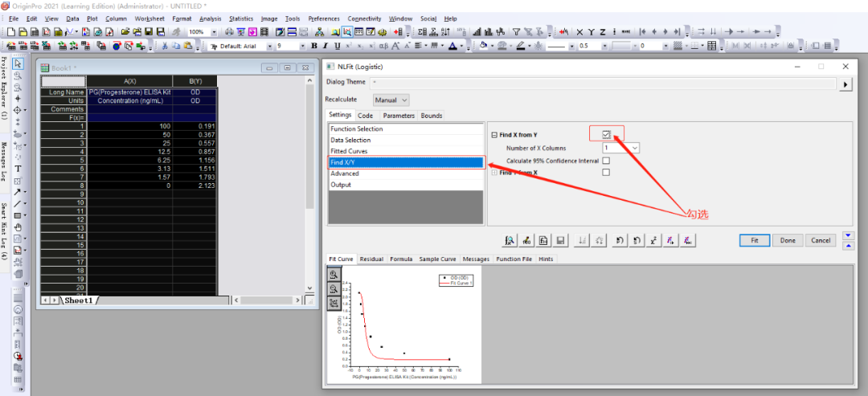Click the chi-square calculation icon in NLFit
Image resolution: width=868 pixels, height=396 pixels.
[653, 240]
